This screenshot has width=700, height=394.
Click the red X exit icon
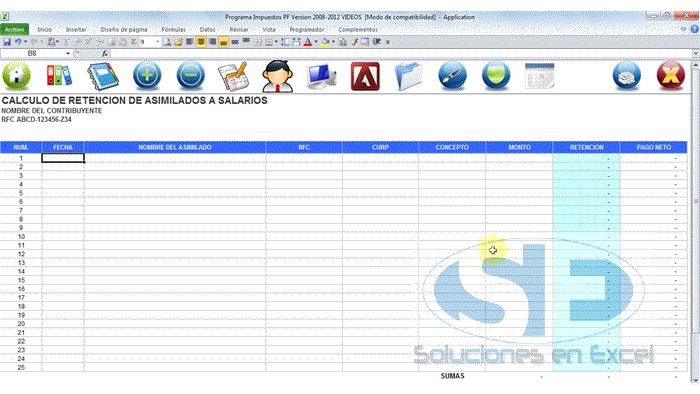click(x=671, y=76)
